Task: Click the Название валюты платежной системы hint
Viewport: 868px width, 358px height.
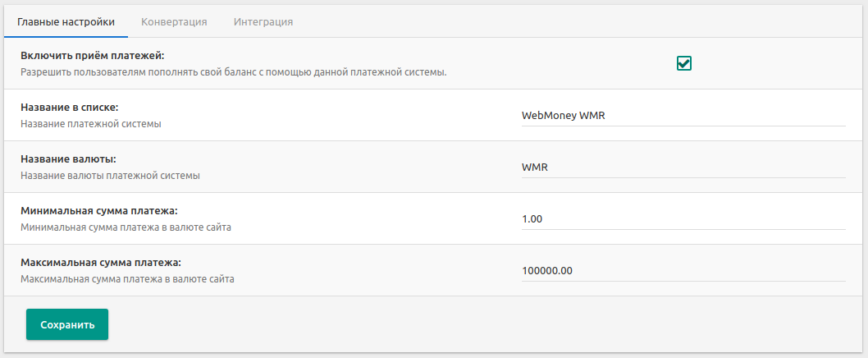Action: coord(110,176)
